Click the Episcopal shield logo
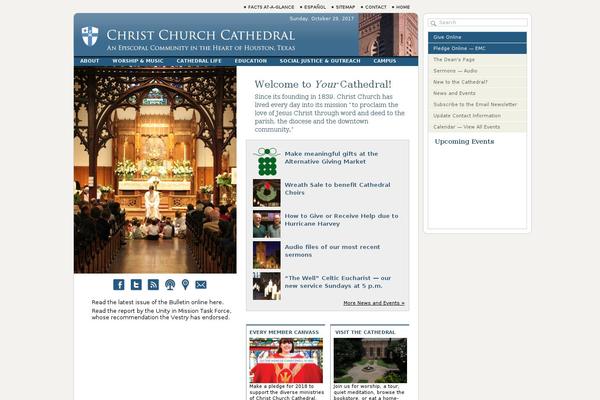This screenshot has height=400, width=600. pyautogui.click(x=90, y=36)
